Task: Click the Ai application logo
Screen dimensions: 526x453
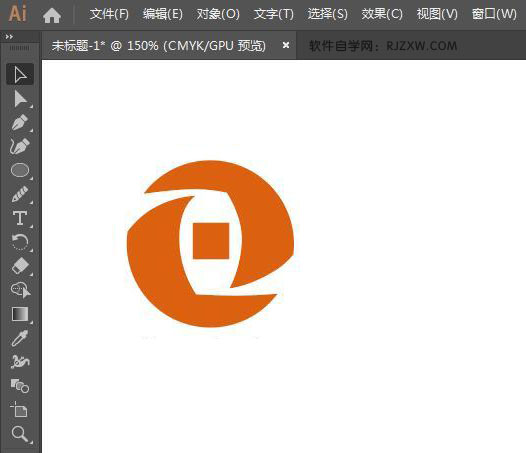Action: click(18, 14)
